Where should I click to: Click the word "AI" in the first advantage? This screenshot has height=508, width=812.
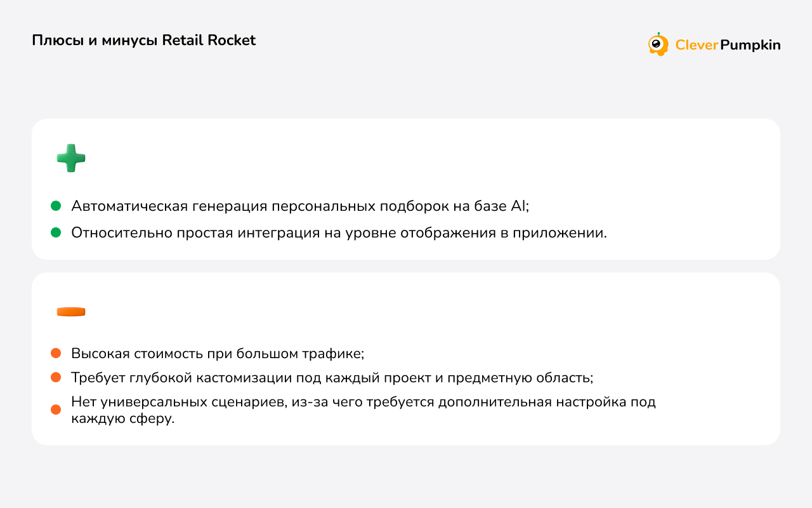coord(518,206)
